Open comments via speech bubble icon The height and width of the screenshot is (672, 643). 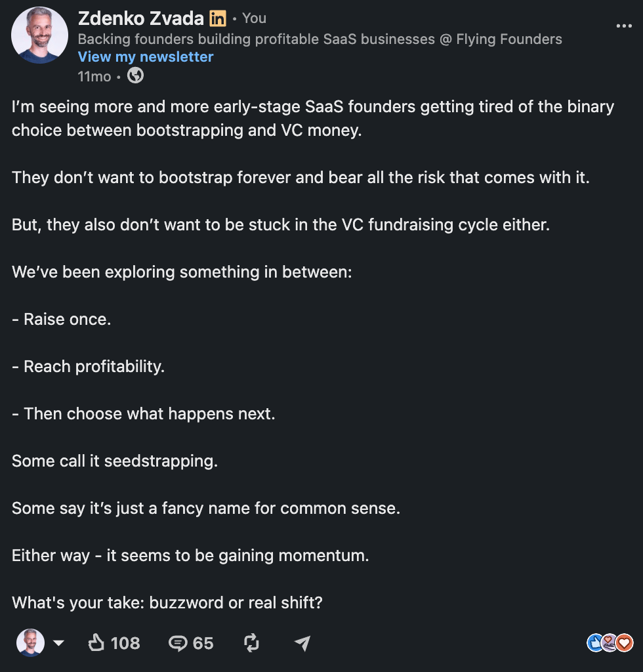(x=177, y=643)
